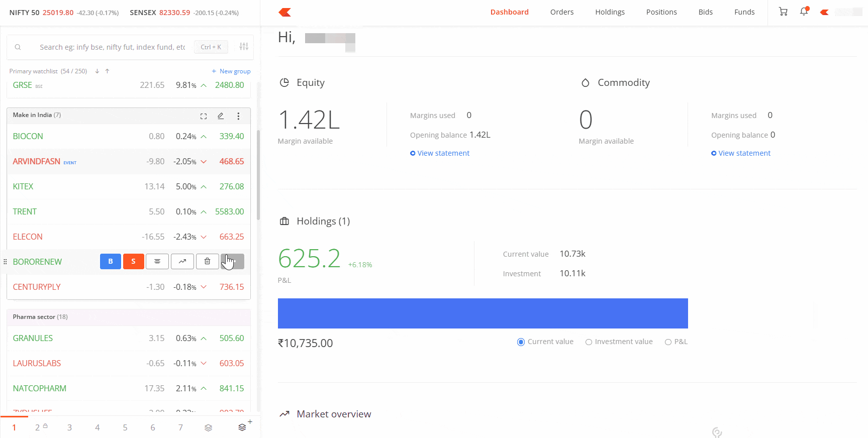This screenshot has width=868, height=438.
Task: Sort the watchlist ascending with up arrow
Action: tap(107, 71)
